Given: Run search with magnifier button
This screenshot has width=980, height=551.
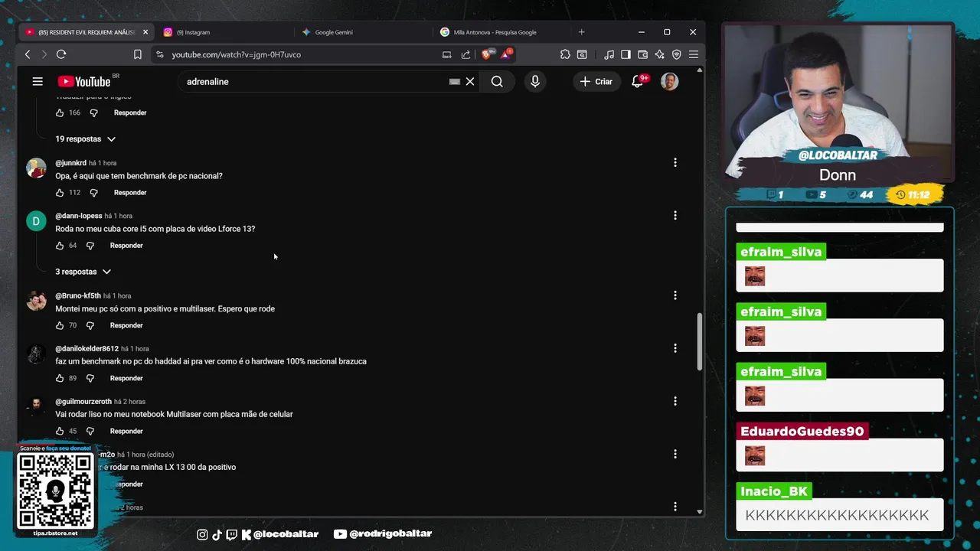Looking at the screenshot, I should point(497,81).
